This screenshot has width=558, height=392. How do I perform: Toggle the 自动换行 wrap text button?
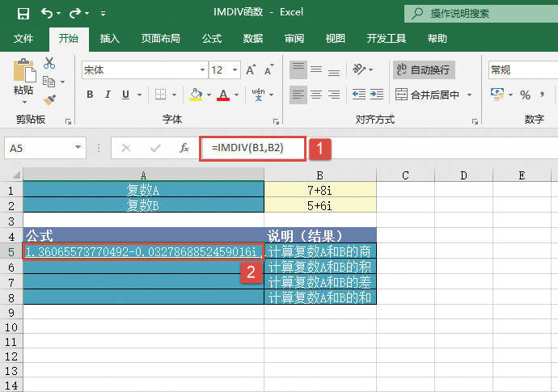click(x=425, y=70)
